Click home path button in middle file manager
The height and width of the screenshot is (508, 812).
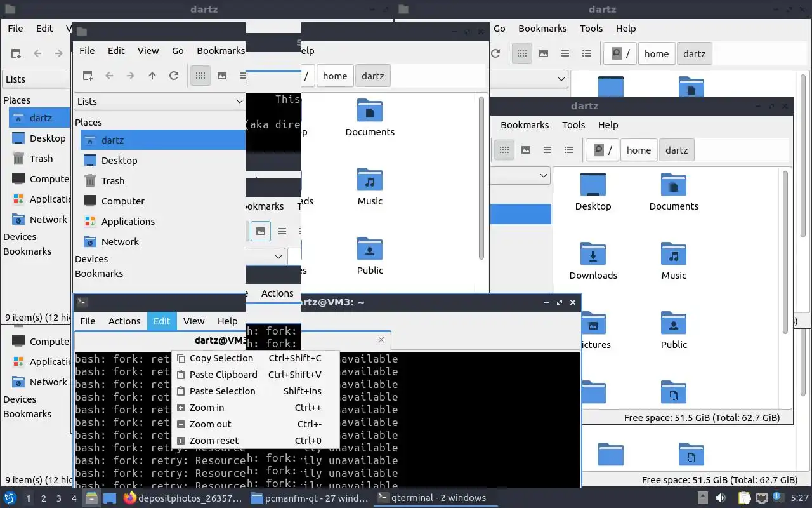click(x=335, y=76)
